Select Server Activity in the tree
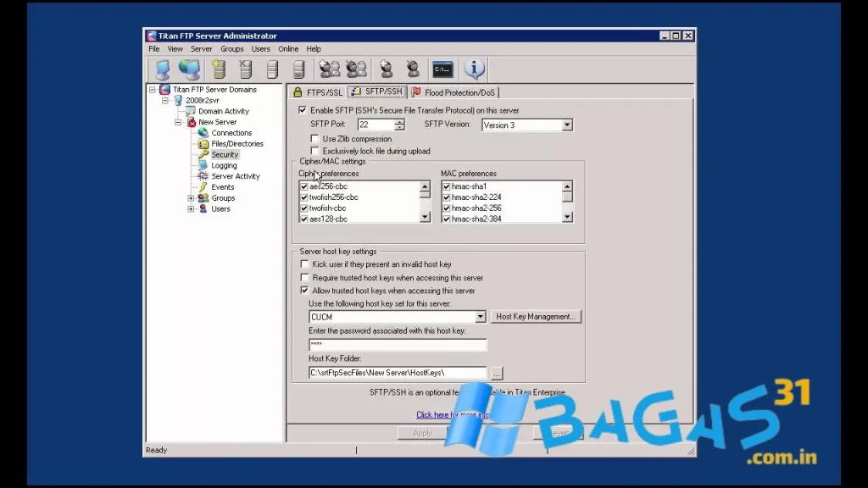 (x=236, y=176)
